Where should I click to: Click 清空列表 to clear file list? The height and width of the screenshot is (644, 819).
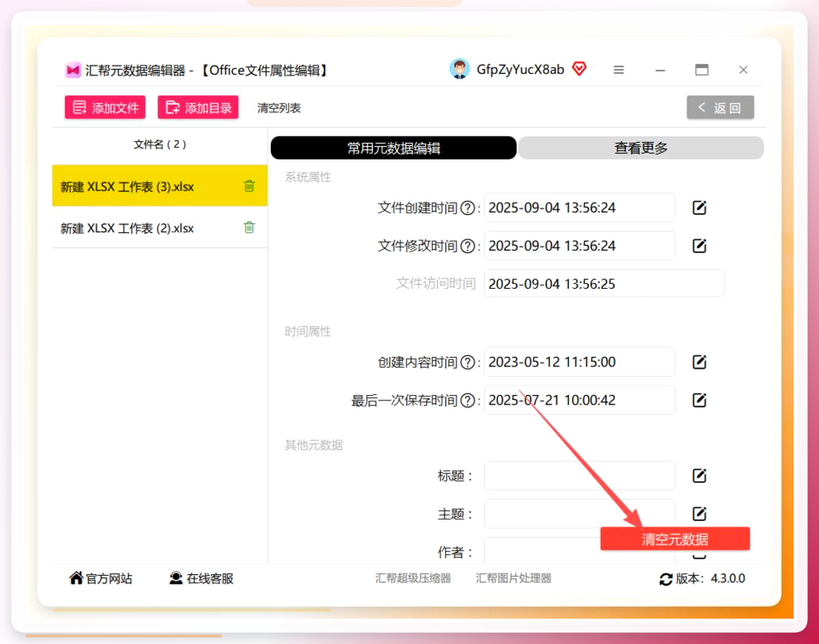point(279,108)
